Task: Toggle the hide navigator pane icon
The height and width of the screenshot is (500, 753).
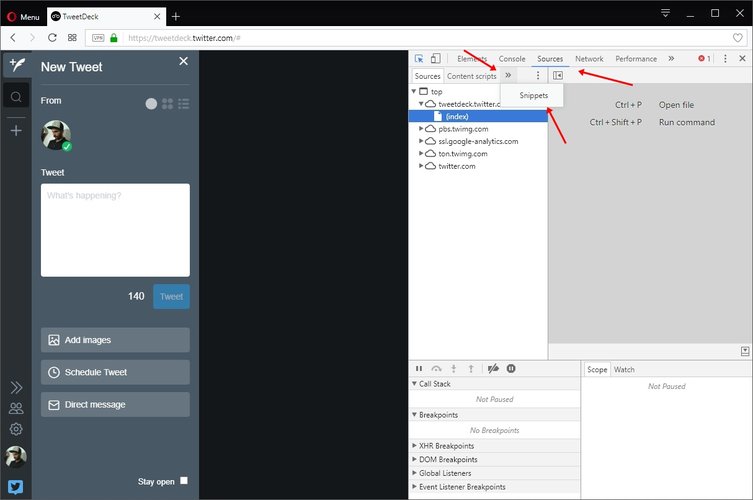Action: click(558, 75)
